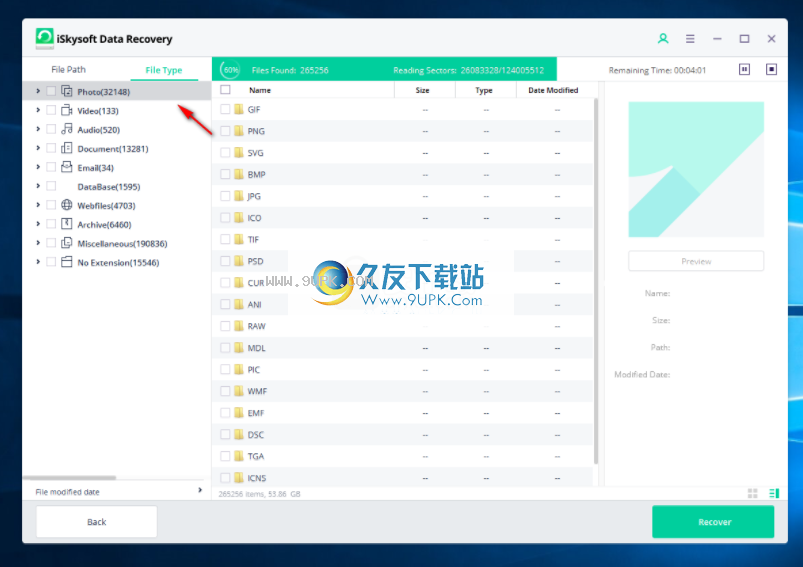Click the Webfiles globe icon
803x567 pixels.
pyautogui.click(x=67, y=205)
